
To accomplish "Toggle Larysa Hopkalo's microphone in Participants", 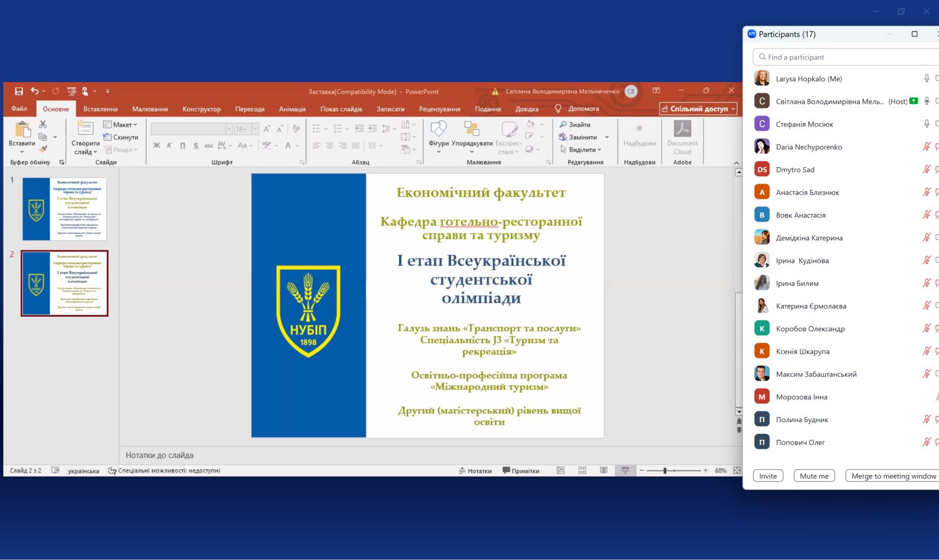I will pos(927,79).
